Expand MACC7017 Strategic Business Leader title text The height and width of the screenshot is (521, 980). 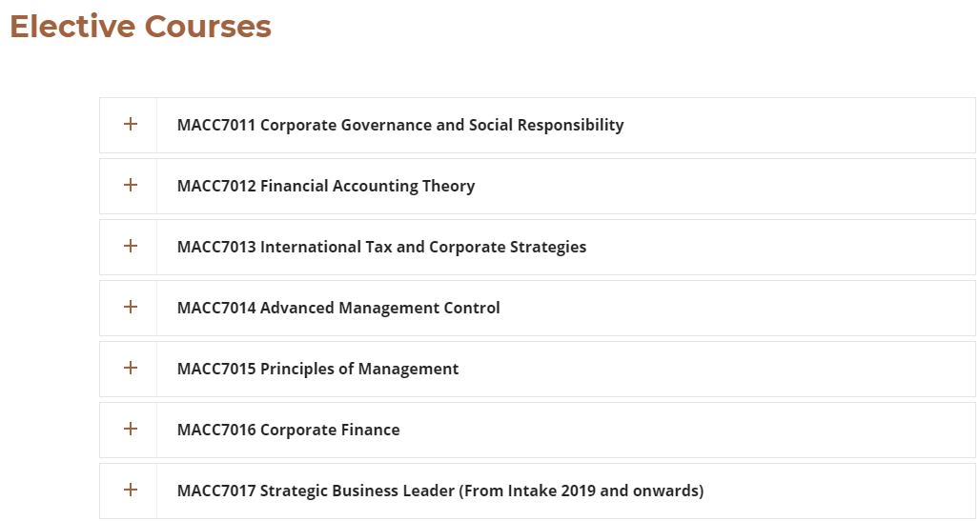[x=440, y=491]
